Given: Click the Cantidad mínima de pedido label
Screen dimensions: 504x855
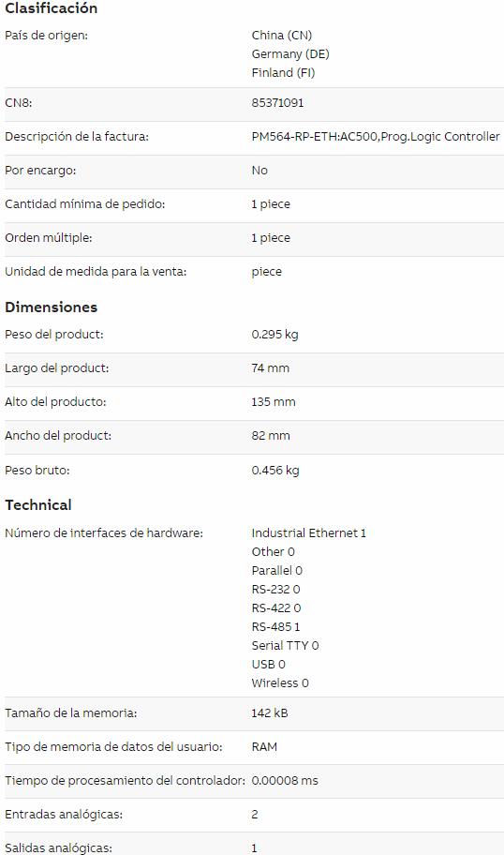Looking at the screenshot, I should (85, 204).
